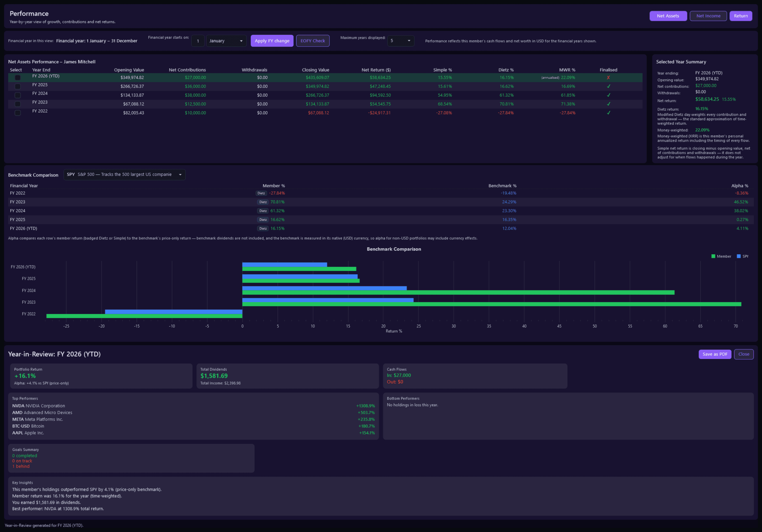This screenshot has height=532, width=762.
Task: Click the red X finalised mark for FY 2026
Action: coord(608,78)
